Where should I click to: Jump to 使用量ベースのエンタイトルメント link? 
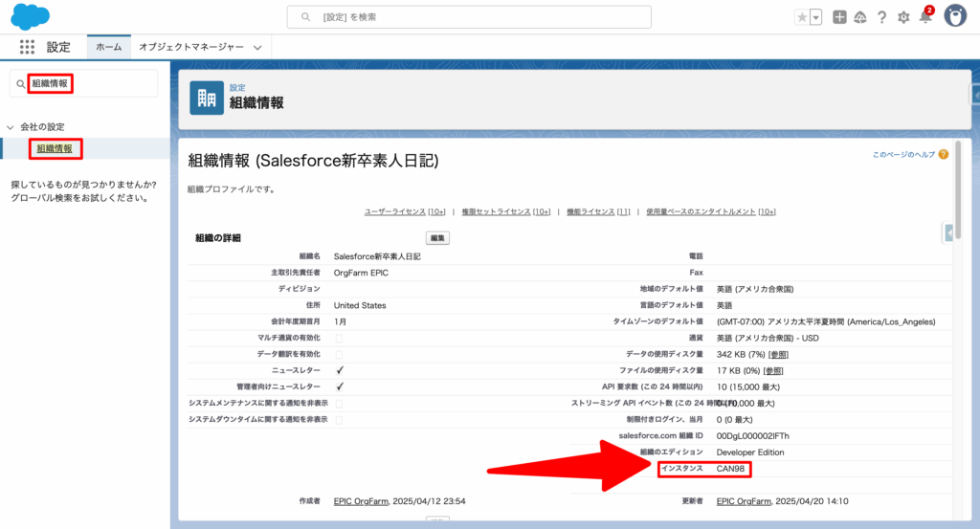(711, 211)
